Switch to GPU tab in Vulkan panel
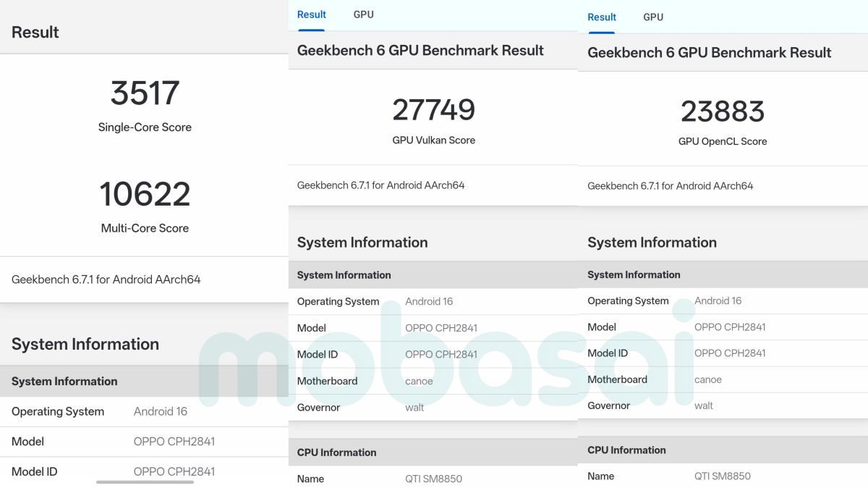868x488 pixels. coord(364,14)
